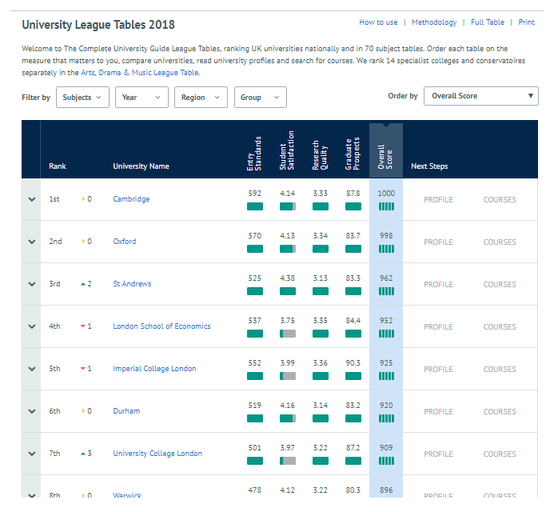550x512 pixels.
Task: Expand the Cambridge row chevron
Action: pyautogui.click(x=32, y=199)
